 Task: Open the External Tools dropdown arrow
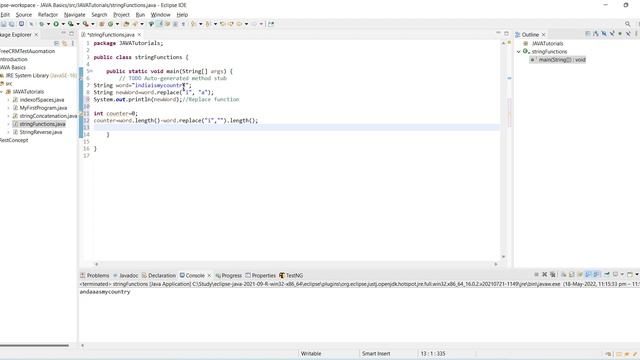click(93, 24)
